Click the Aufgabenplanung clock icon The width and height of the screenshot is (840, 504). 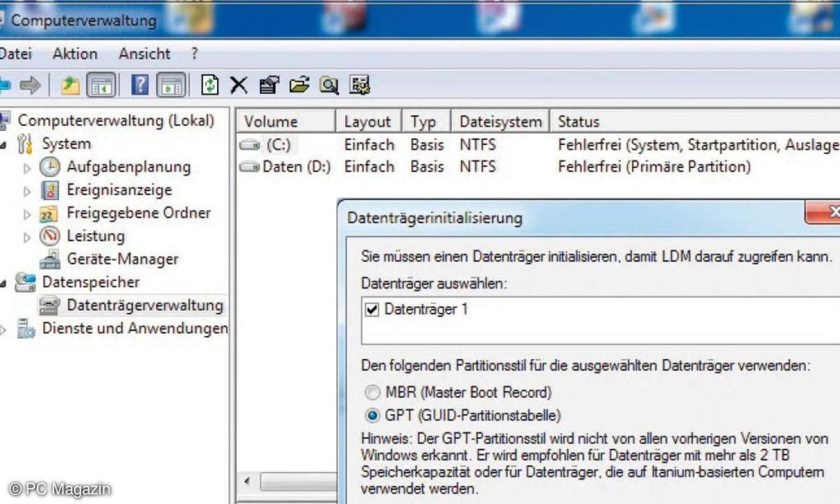(x=50, y=167)
